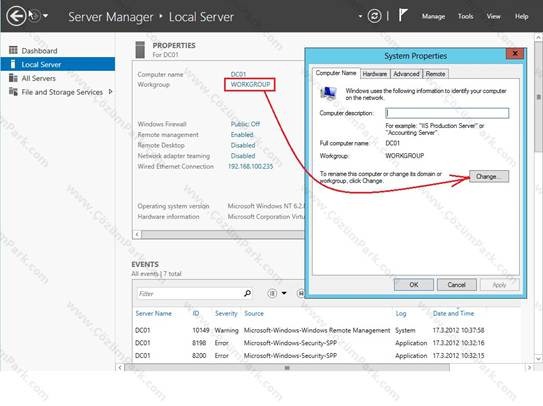Click events scrollbar left arrow
543x406 pixels.
click(x=120, y=368)
